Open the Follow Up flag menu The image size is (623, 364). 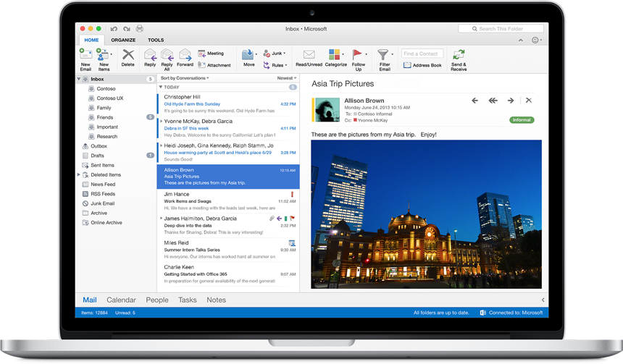tap(358, 55)
